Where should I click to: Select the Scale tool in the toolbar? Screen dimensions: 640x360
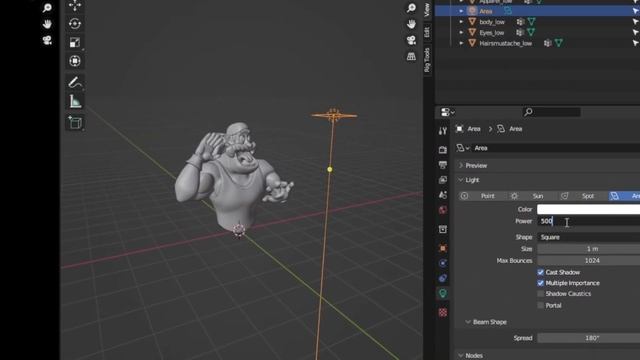[75, 42]
